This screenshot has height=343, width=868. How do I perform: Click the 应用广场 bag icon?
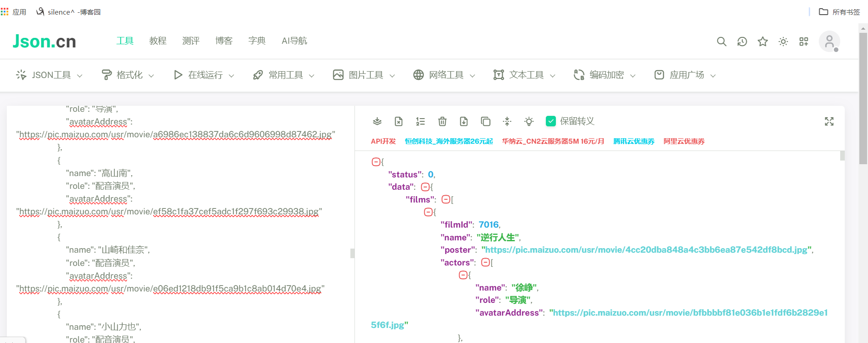click(659, 75)
